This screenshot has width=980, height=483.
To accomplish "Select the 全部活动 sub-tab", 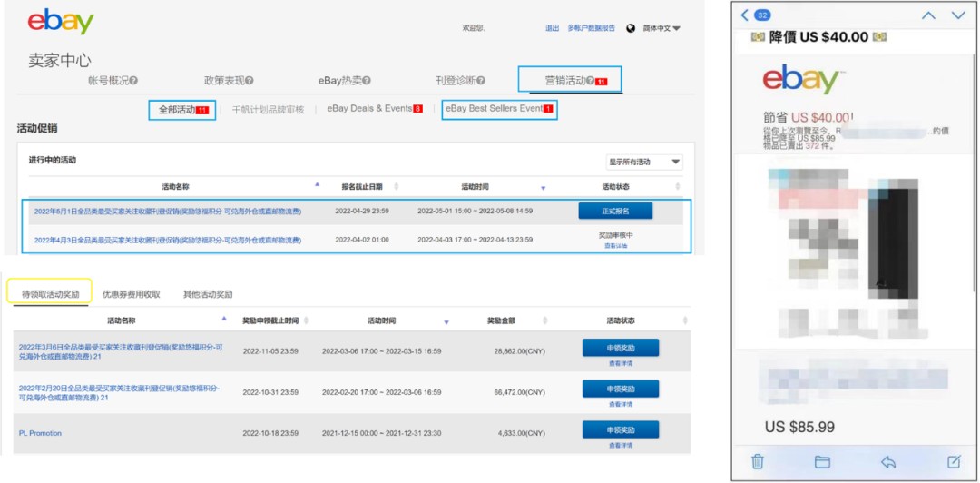I will (x=182, y=110).
